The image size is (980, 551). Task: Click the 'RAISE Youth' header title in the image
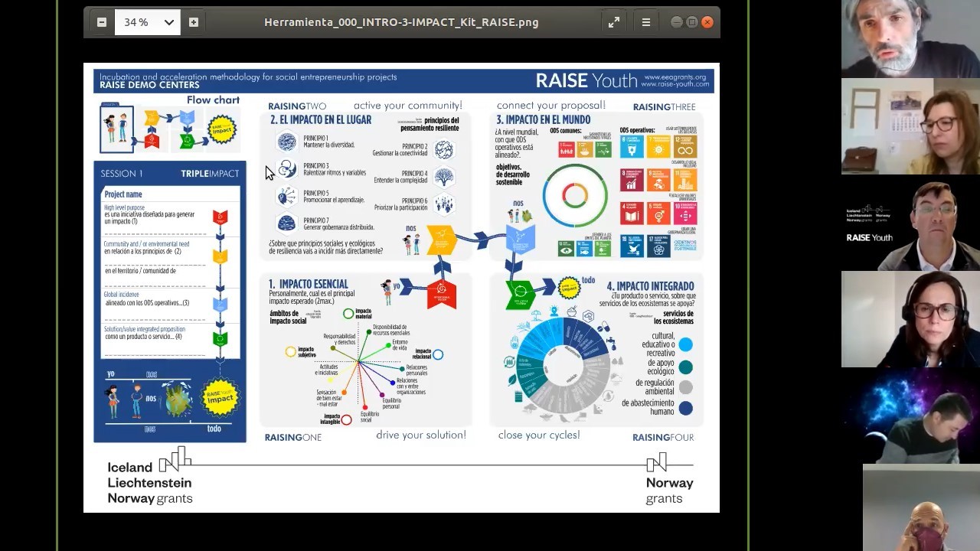pos(585,80)
